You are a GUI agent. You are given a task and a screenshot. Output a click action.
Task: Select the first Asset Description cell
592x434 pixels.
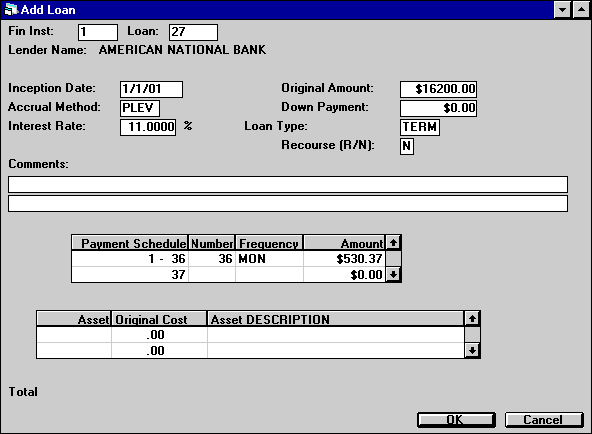tap(336, 335)
